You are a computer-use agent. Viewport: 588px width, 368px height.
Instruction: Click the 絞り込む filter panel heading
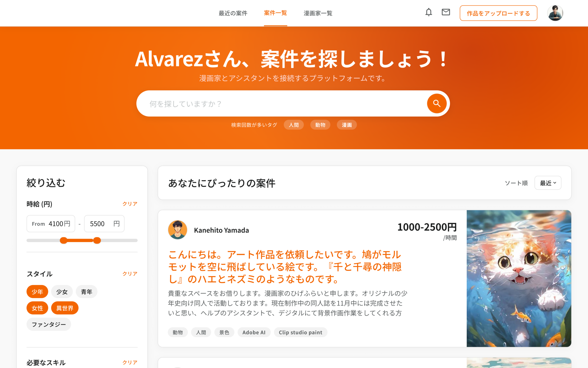[46, 183]
